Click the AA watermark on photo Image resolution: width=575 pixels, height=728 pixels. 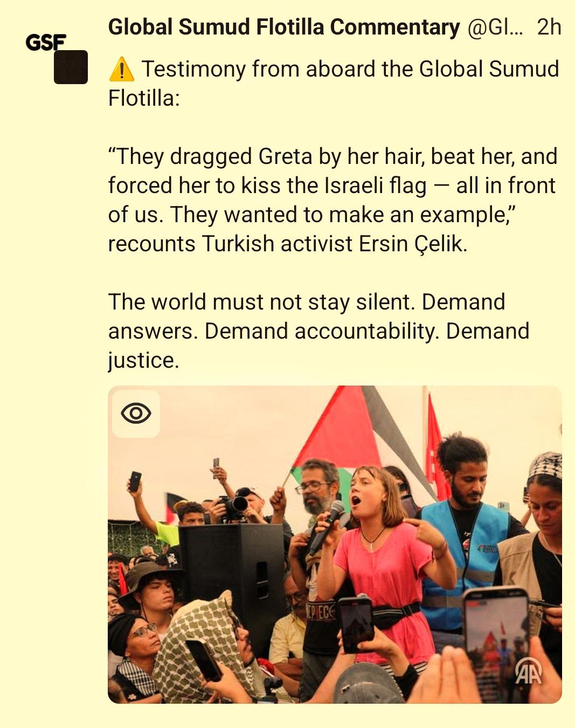pos(529,672)
